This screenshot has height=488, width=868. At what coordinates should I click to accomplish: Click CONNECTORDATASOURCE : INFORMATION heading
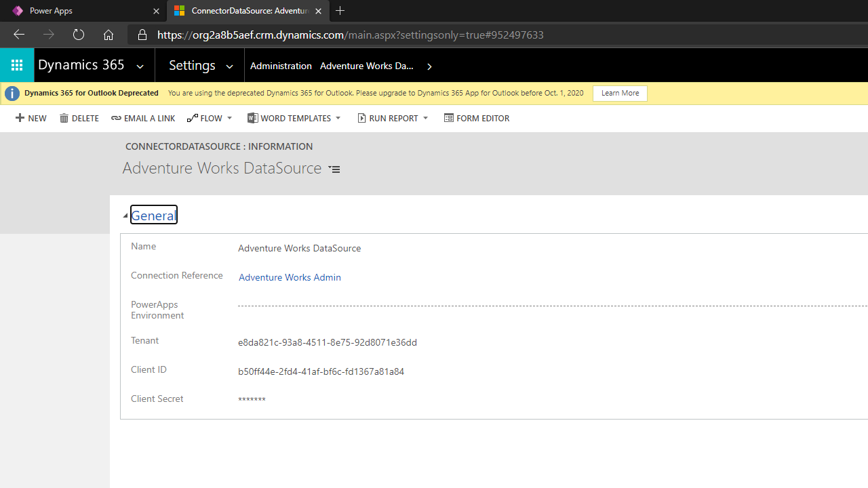click(x=219, y=146)
